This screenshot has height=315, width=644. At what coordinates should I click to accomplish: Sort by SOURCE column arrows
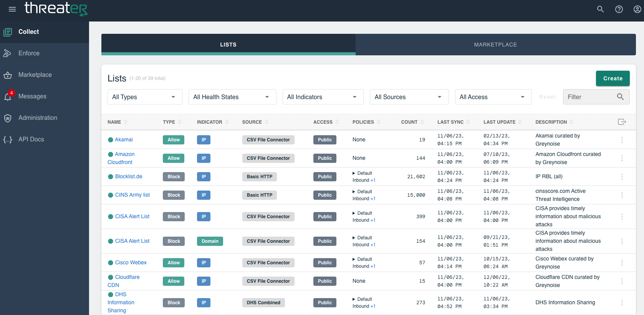tap(267, 122)
